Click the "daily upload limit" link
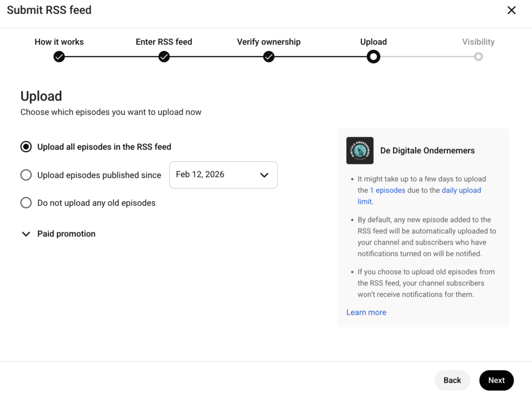 pyautogui.click(x=461, y=190)
